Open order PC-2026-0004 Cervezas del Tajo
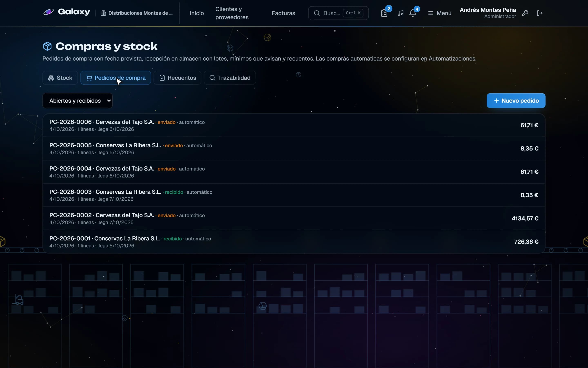This screenshot has width=588, height=368. pyautogui.click(x=294, y=172)
